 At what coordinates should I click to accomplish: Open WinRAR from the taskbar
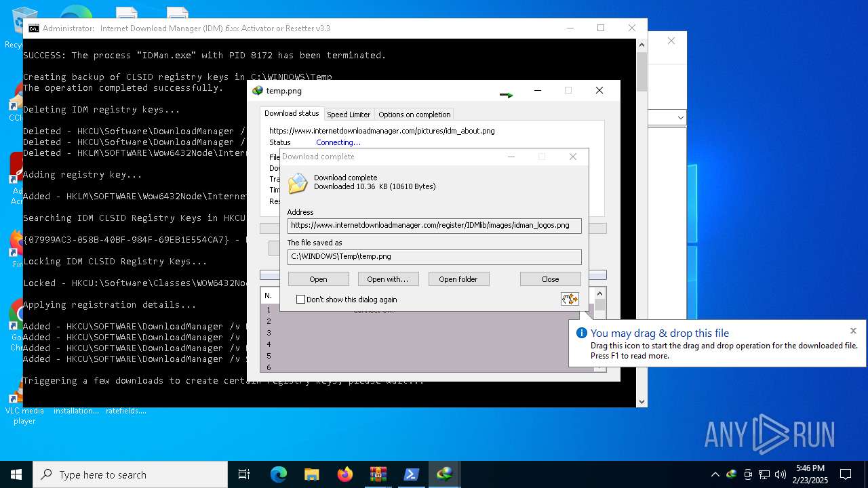[x=378, y=474]
